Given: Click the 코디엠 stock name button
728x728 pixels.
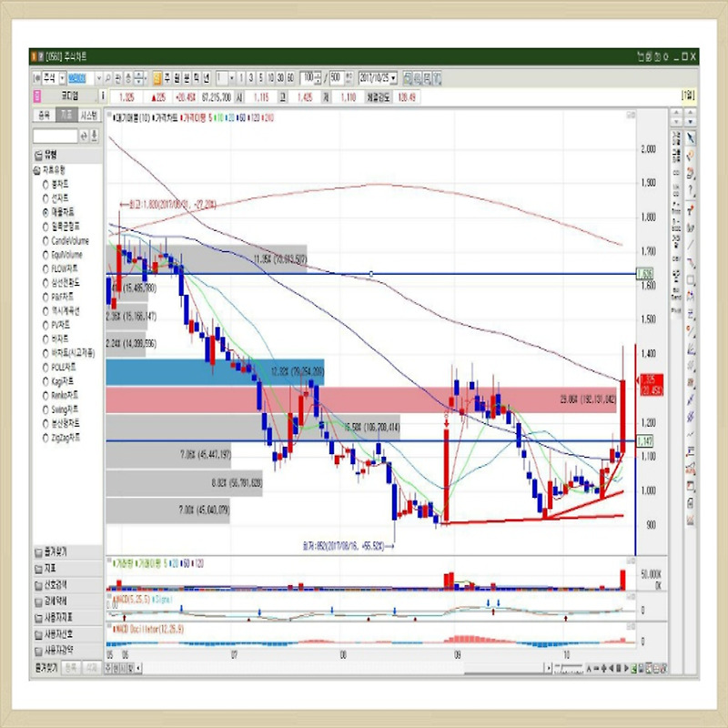Looking at the screenshot, I should pyautogui.click(x=70, y=96).
